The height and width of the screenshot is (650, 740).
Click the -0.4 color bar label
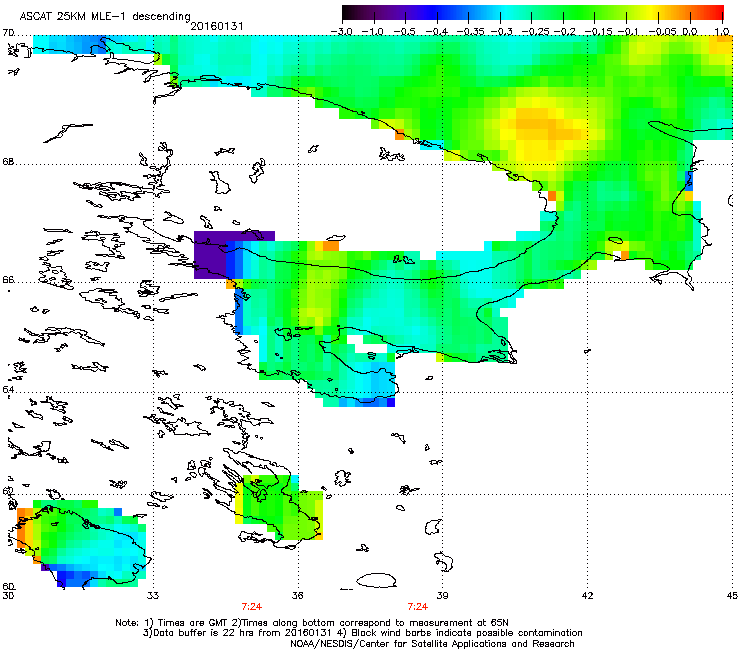436,32
